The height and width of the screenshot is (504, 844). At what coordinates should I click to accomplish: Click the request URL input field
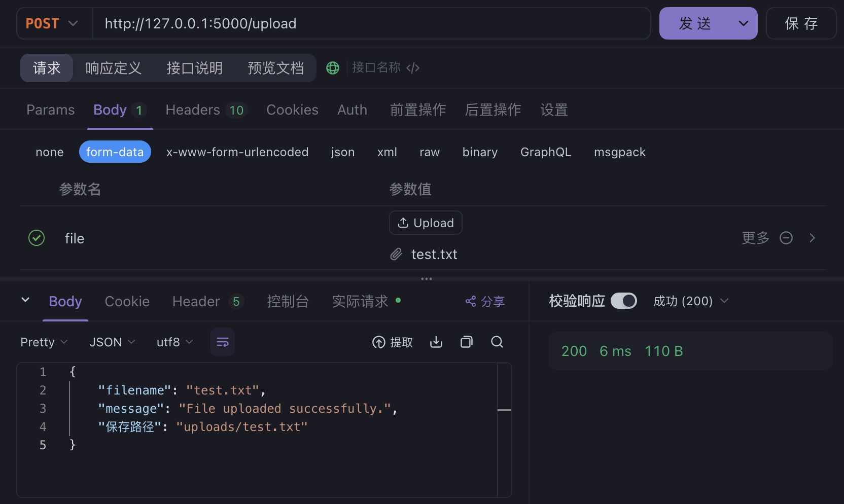370,24
